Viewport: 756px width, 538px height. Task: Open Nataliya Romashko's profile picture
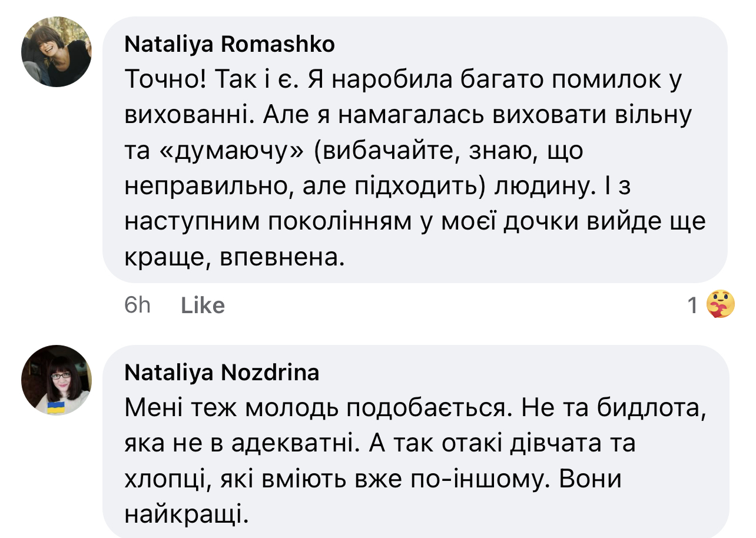pyautogui.click(x=57, y=52)
